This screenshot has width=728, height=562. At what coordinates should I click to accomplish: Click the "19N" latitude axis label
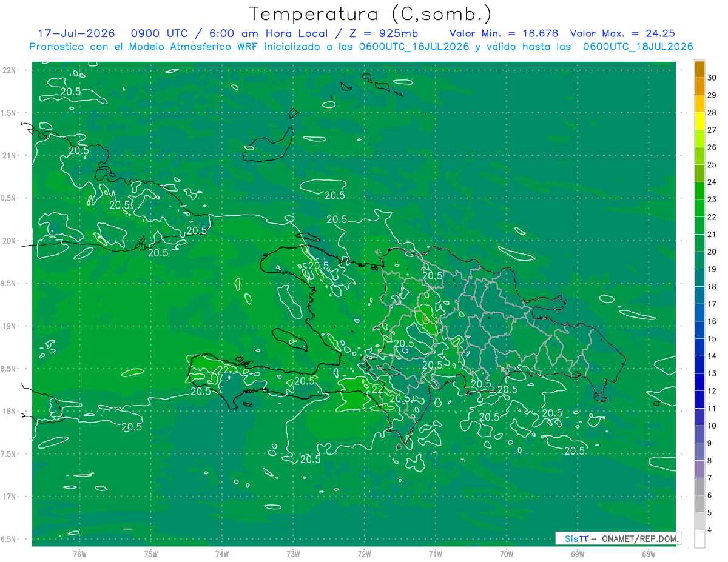(x=10, y=326)
